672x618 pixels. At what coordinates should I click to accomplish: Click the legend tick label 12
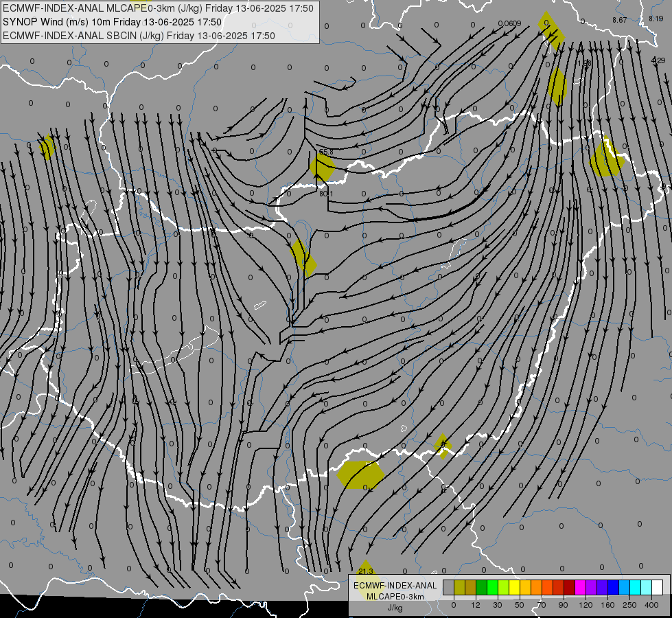pos(476,605)
